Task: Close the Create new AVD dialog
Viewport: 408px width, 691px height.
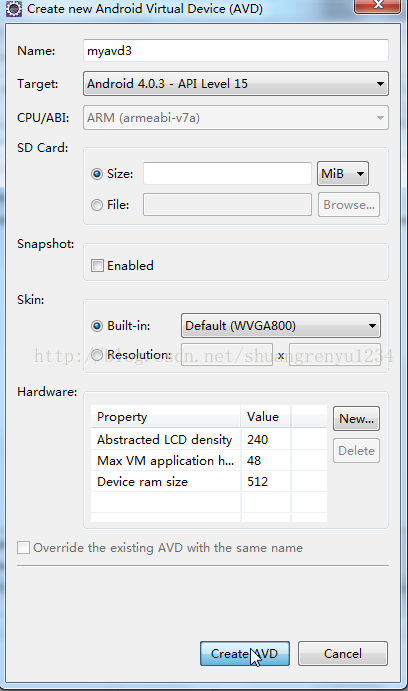Action: (x=378, y=6)
